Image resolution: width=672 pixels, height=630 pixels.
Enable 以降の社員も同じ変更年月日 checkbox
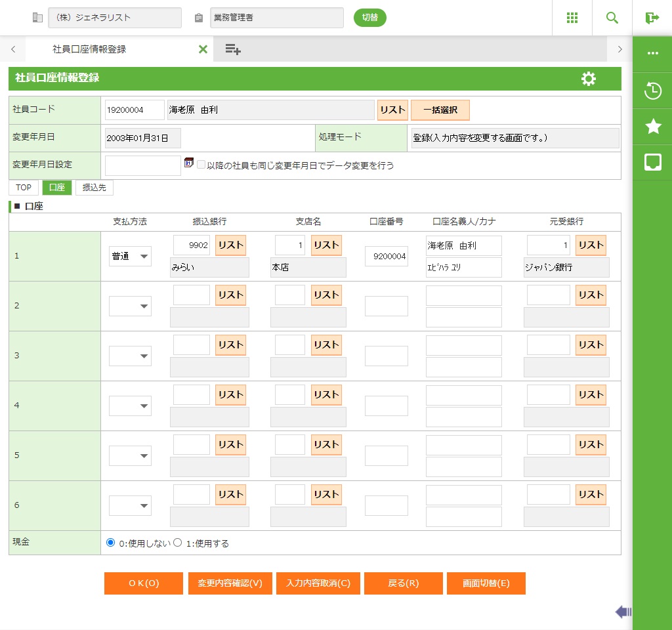201,165
